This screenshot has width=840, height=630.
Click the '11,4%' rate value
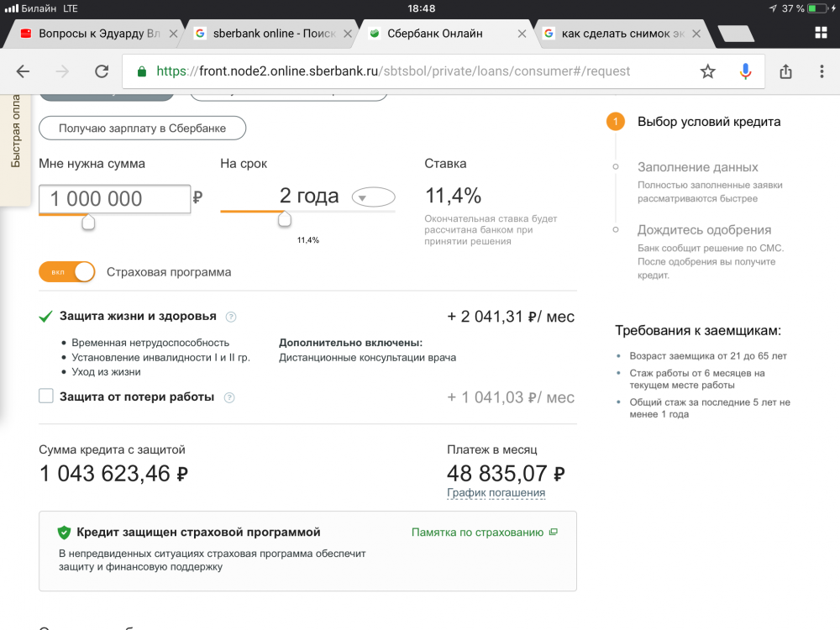[454, 196]
